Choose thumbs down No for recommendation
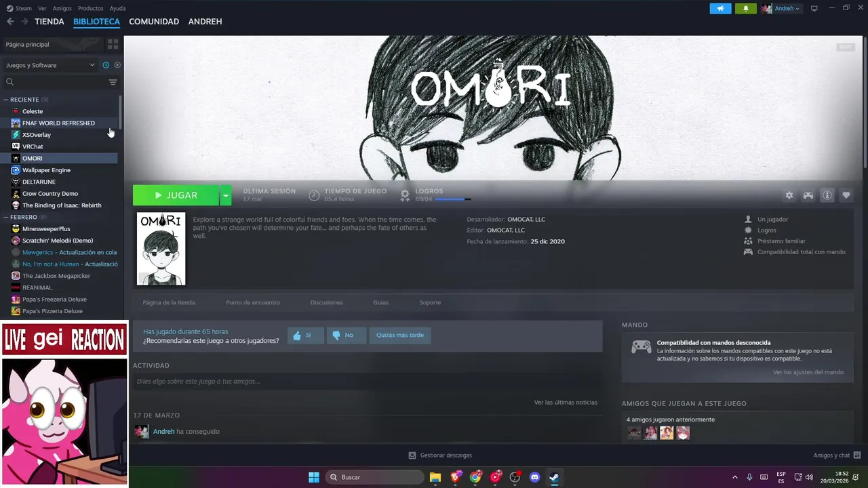The height and width of the screenshot is (488, 868). [347, 335]
